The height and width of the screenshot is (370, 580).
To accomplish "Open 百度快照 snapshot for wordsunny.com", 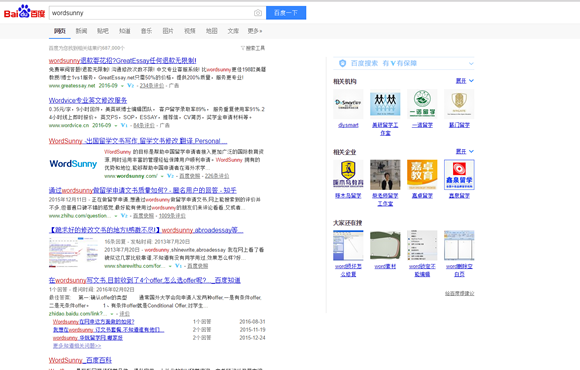I will point(189,176).
